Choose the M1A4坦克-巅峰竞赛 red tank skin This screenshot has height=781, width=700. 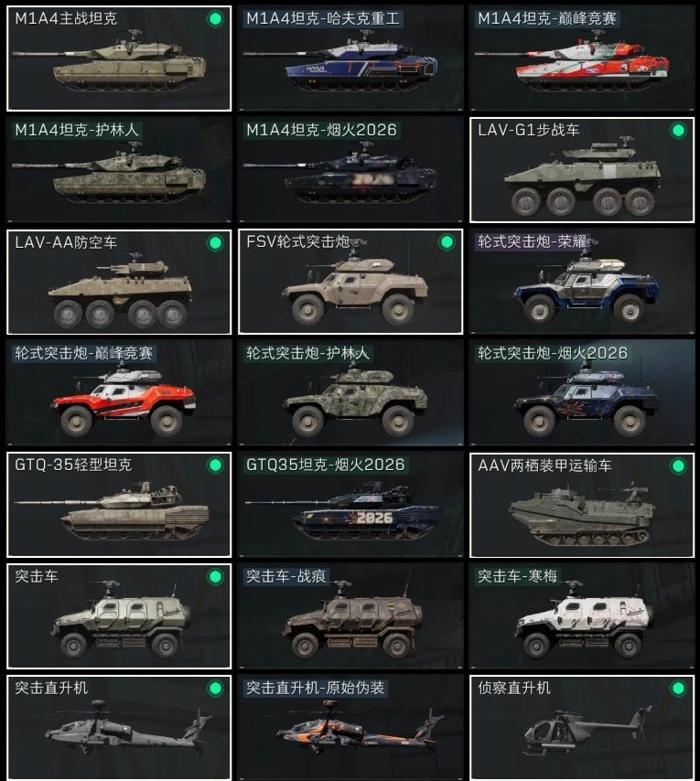pyautogui.click(x=582, y=59)
